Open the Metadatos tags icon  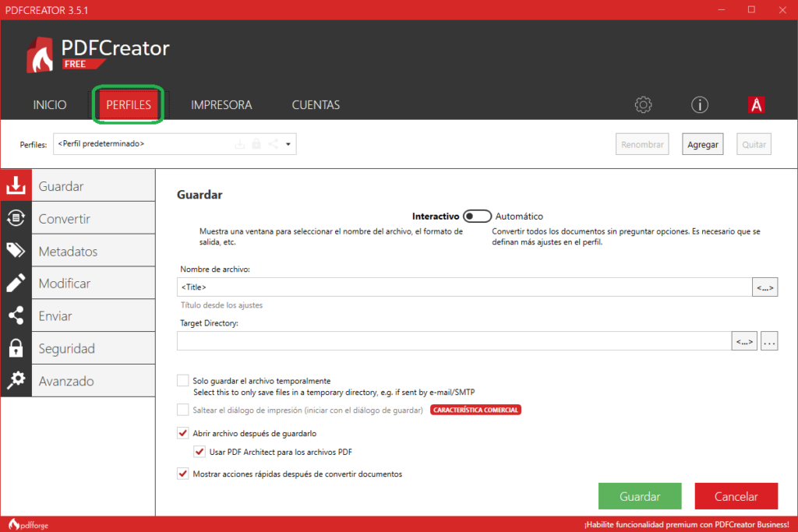coord(15,251)
